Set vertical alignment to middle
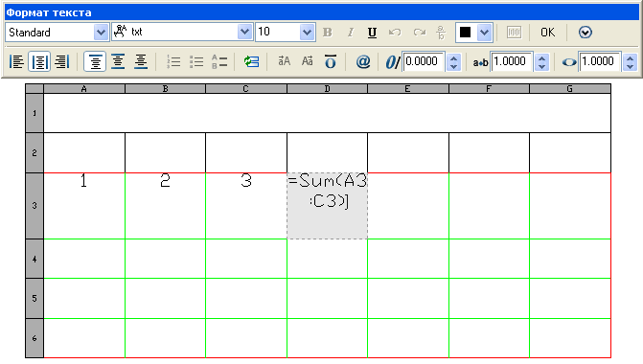 tap(118, 62)
